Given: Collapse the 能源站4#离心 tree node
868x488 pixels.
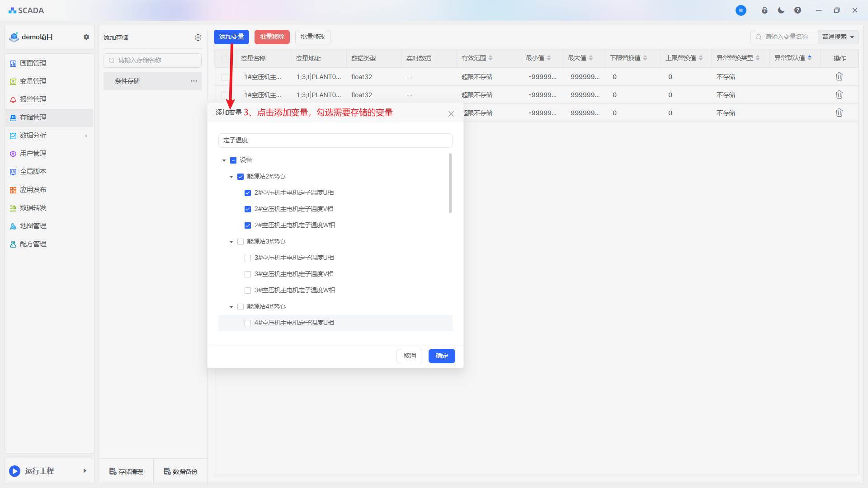Looking at the screenshot, I should pyautogui.click(x=231, y=307).
